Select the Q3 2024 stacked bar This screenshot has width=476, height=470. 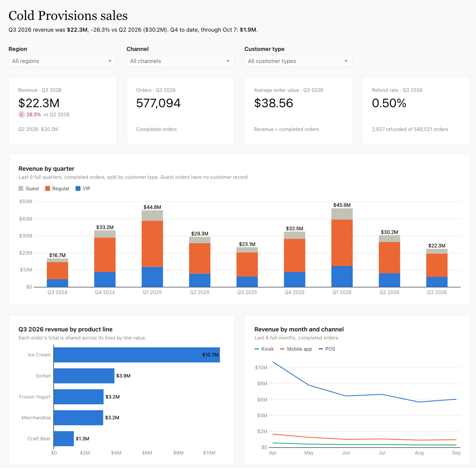pos(57,273)
